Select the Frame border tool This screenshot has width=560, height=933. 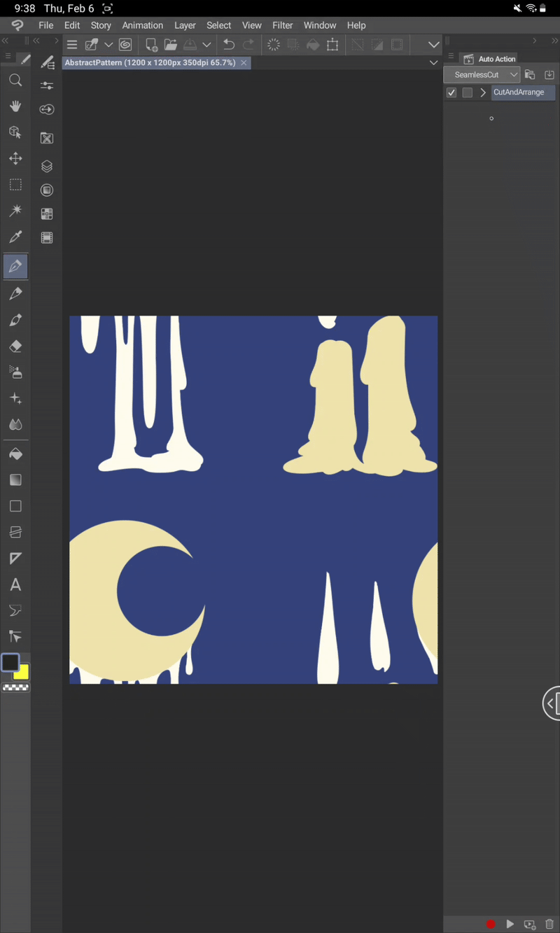[15, 533]
